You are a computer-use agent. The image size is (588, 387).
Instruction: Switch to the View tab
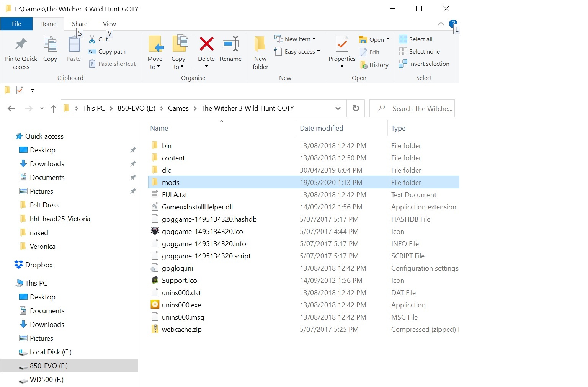(109, 24)
